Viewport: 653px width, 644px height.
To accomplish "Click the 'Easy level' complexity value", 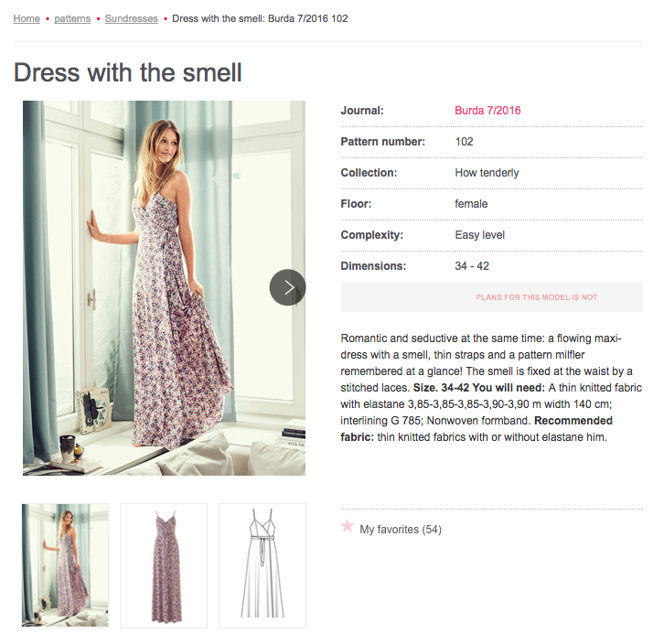I will (480, 235).
